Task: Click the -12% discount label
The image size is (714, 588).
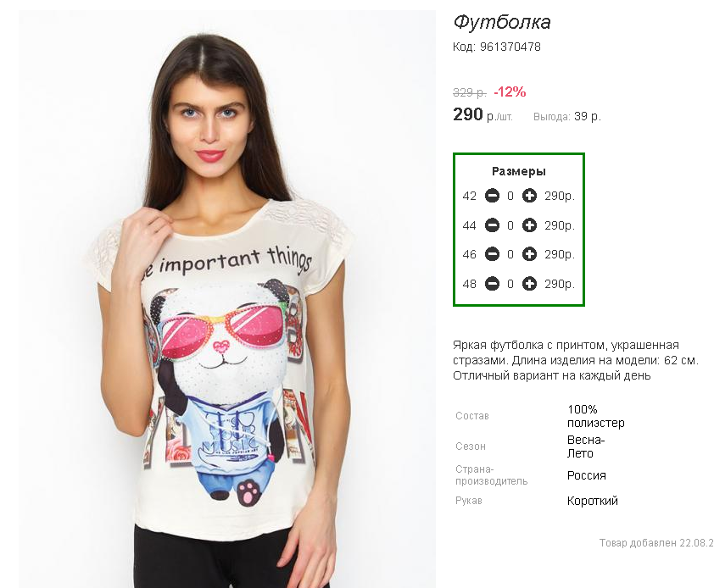Action: coord(510,92)
